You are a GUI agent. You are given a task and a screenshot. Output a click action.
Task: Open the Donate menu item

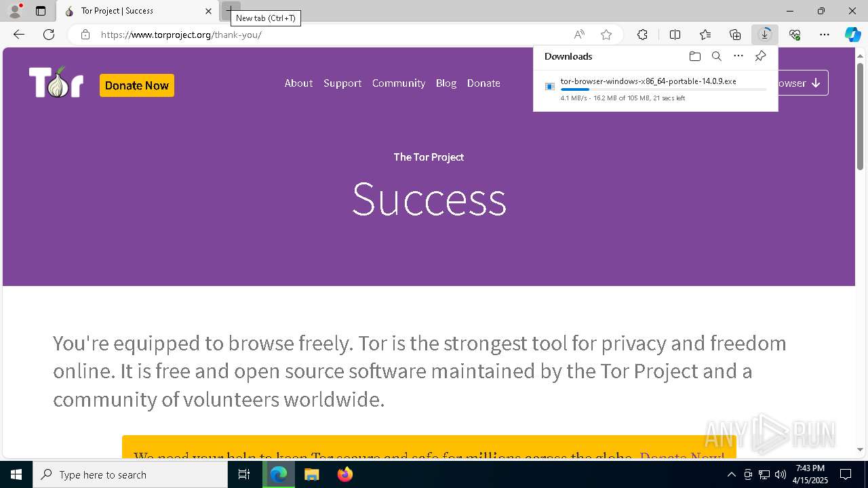484,83
